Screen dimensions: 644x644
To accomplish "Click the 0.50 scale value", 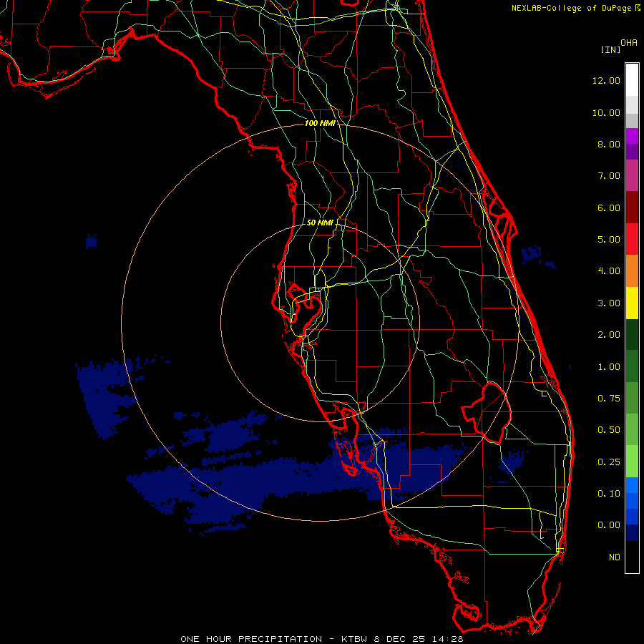I will tap(609, 430).
